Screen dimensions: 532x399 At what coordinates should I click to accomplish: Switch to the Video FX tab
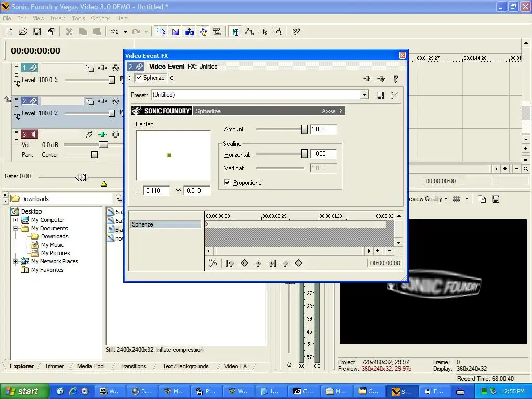(x=235, y=366)
